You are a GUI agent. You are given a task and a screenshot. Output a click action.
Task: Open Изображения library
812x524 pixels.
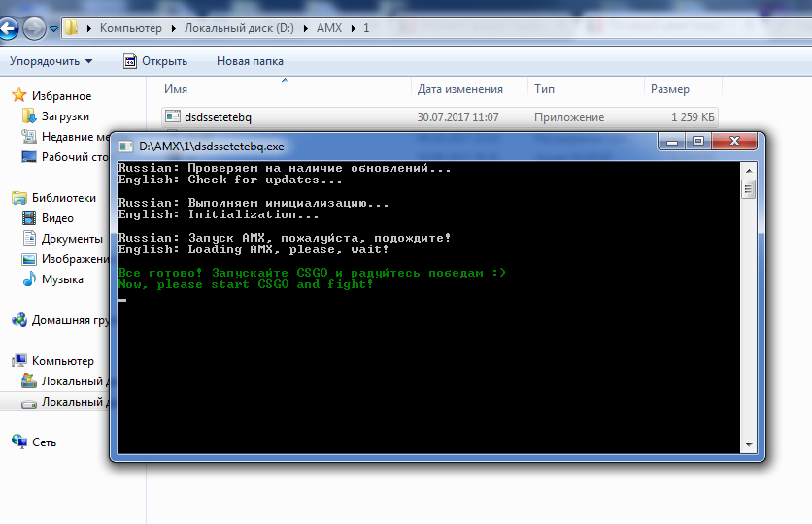[76, 259]
